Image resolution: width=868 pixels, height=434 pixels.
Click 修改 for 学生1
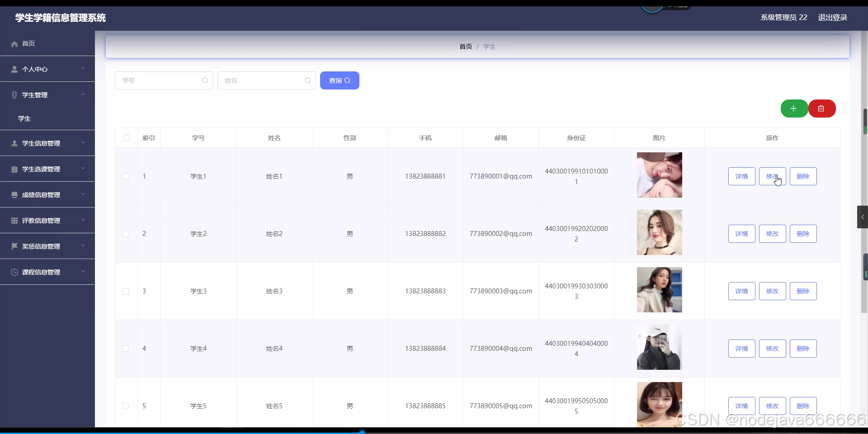pyautogui.click(x=772, y=176)
